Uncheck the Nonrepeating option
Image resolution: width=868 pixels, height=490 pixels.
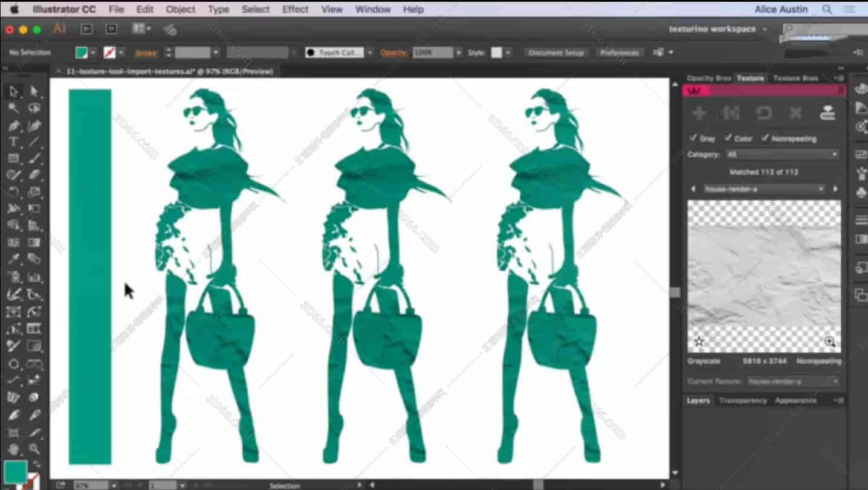(765, 138)
